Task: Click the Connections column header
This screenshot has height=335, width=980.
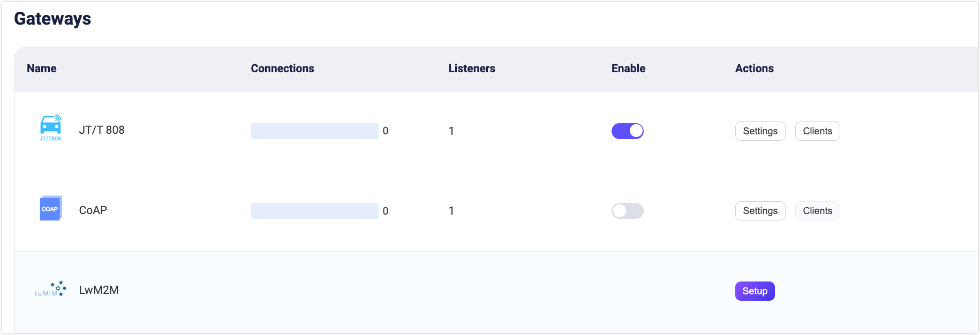Action: (x=282, y=68)
